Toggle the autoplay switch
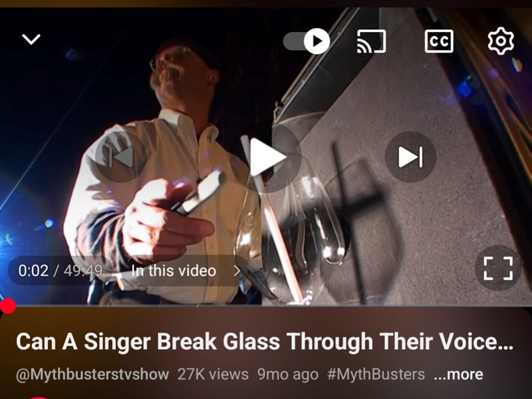Viewport: 532px width, 399px height. point(307,41)
